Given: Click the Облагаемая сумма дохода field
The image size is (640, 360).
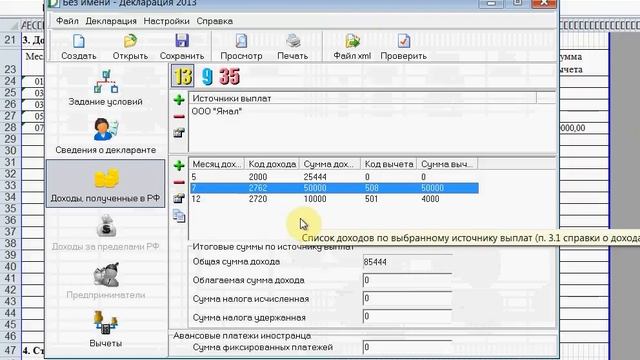Looking at the screenshot, I should pos(407,280).
